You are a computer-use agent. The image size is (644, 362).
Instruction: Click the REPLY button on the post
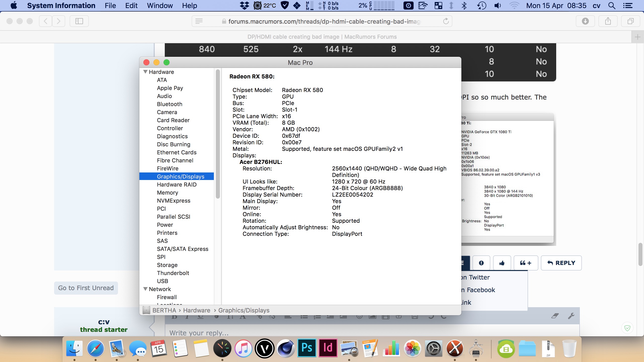pos(561,263)
